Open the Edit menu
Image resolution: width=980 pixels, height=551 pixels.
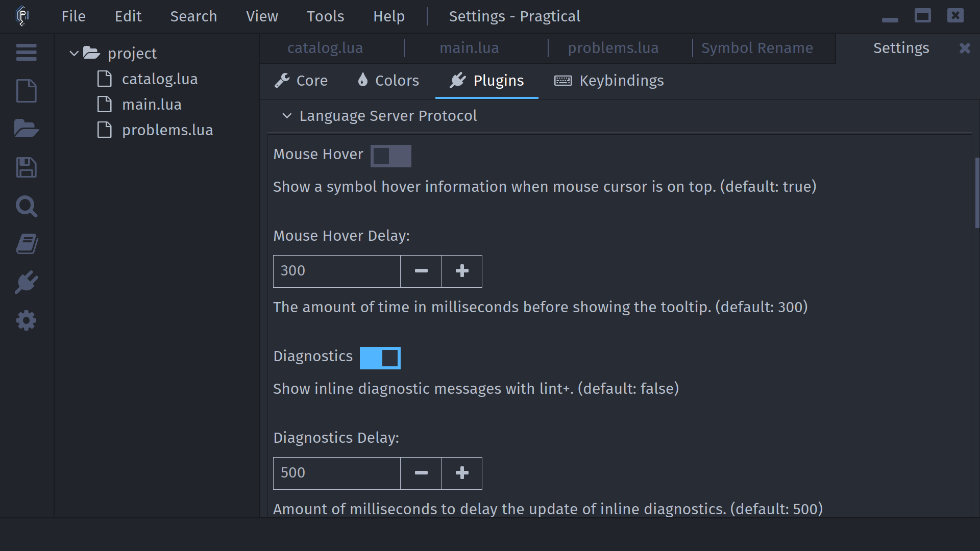[x=128, y=16]
